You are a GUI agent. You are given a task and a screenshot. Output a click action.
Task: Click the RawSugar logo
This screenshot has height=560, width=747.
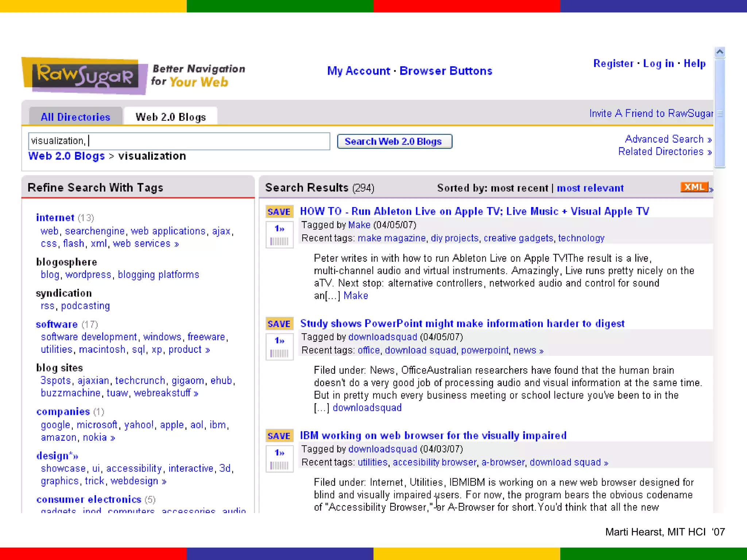(85, 75)
